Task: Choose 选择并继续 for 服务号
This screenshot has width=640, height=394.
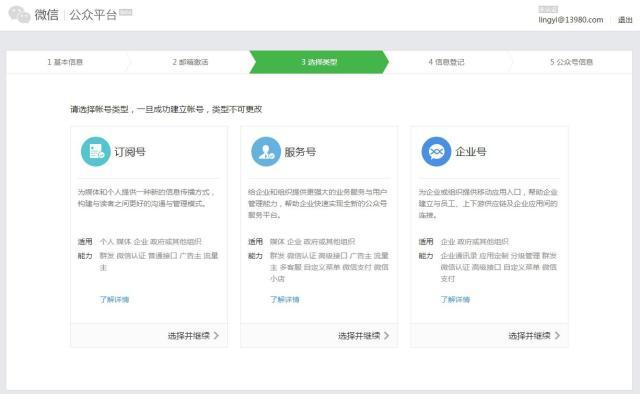Action: [x=359, y=336]
